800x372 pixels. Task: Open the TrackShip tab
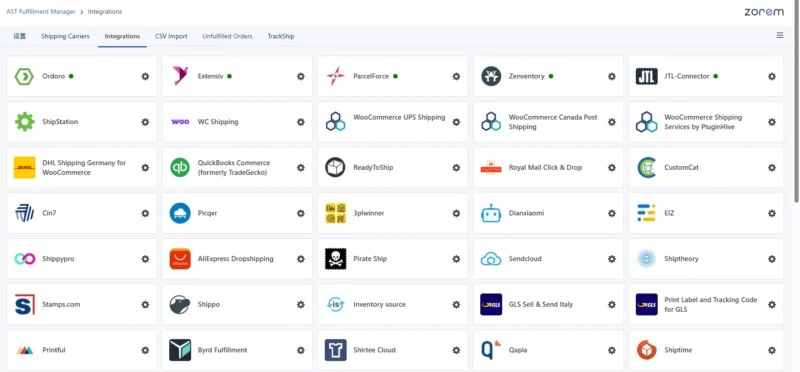coord(281,36)
